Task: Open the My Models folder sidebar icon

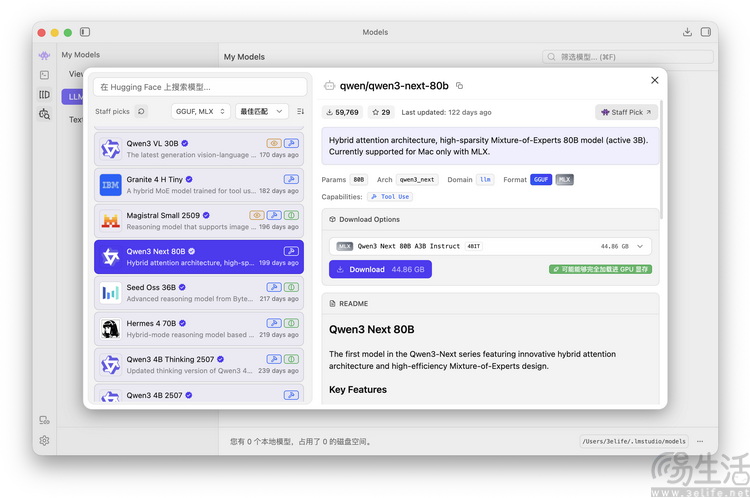Action: pos(44,95)
